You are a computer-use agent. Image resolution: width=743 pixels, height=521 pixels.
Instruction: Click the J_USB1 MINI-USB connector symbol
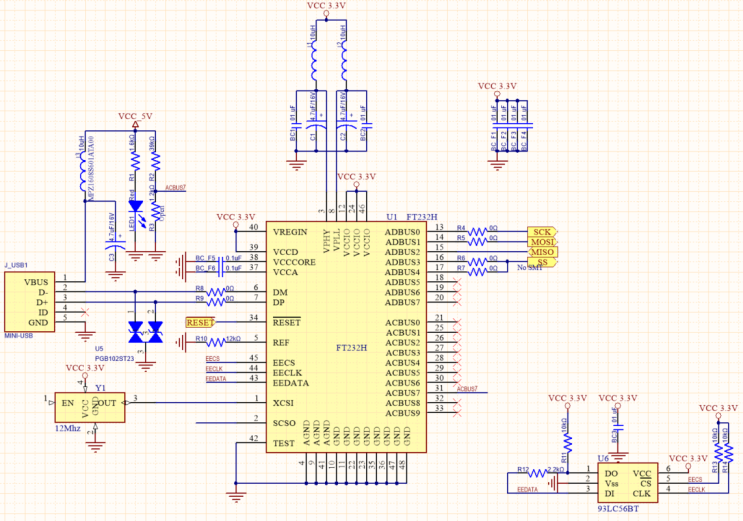[x=32, y=303]
